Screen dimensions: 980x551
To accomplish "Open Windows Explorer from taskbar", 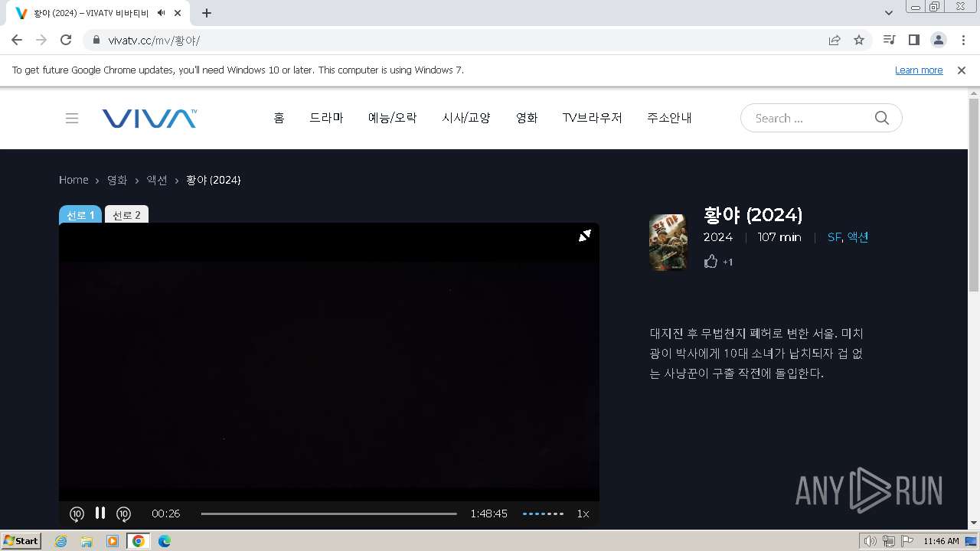I will click(87, 541).
